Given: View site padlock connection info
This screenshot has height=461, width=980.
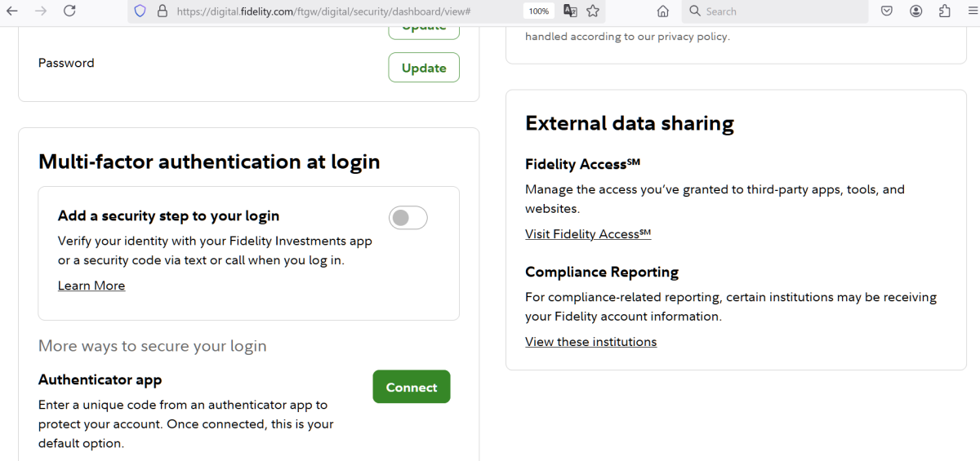Looking at the screenshot, I should click(x=162, y=11).
